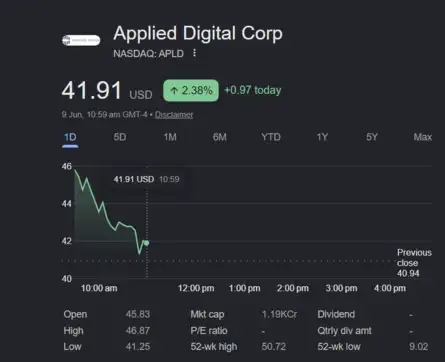The image size is (445, 362).
Task: Click the 2:00 pm axis label
Action: tap(293, 288)
